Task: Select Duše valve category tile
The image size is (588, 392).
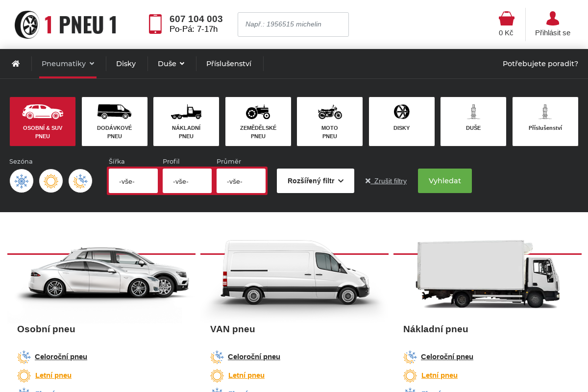Action: 473,122
